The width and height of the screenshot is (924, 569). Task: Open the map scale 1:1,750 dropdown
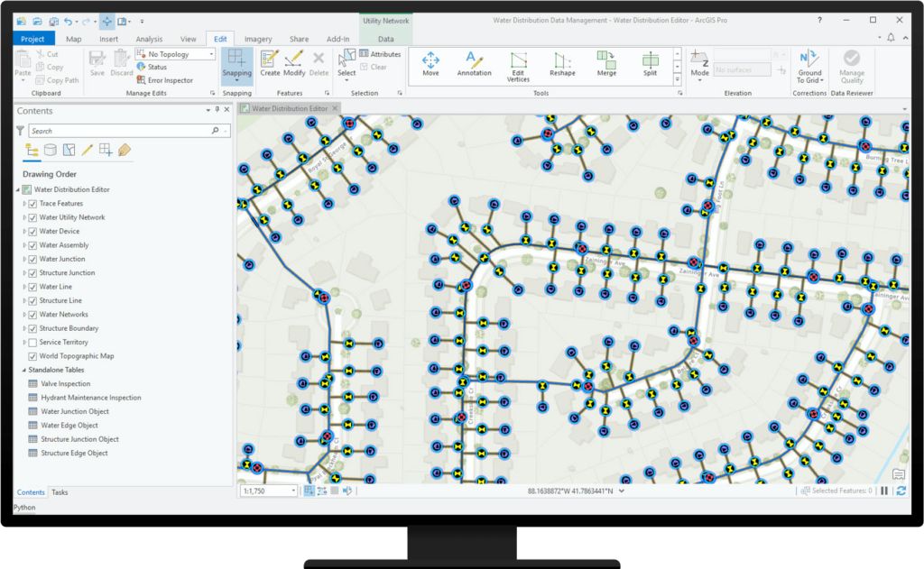click(293, 491)
